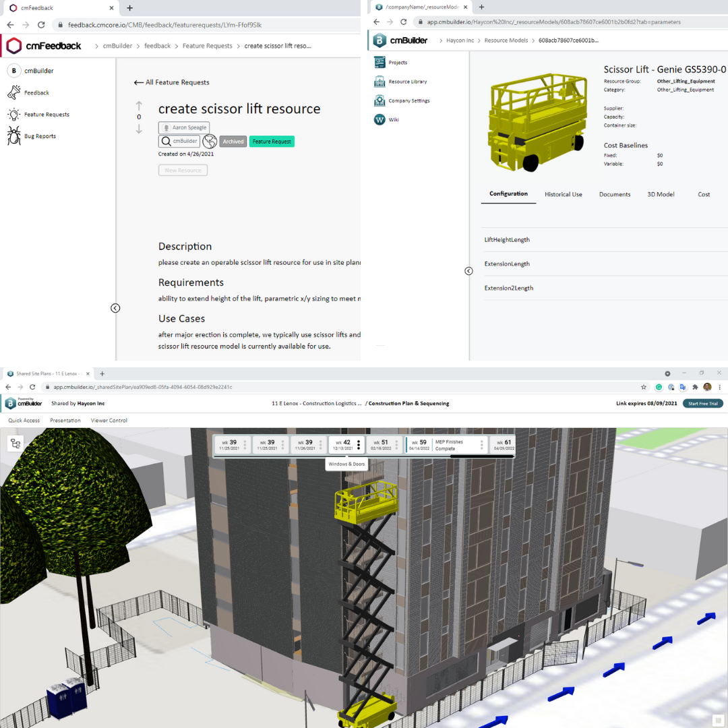Bookmark the shared site plan page with the star

[644, 387]
